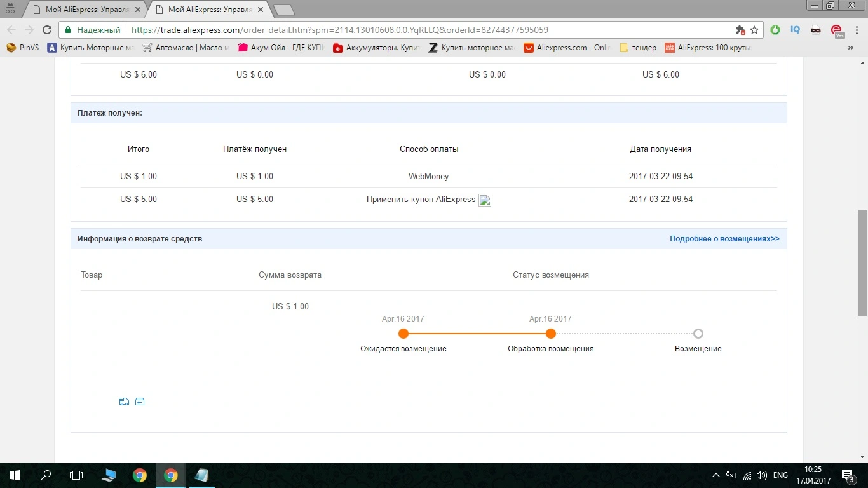Click broken image icon next to coupon text
Screen dimensions: 868x488
[x=485, y=200]
